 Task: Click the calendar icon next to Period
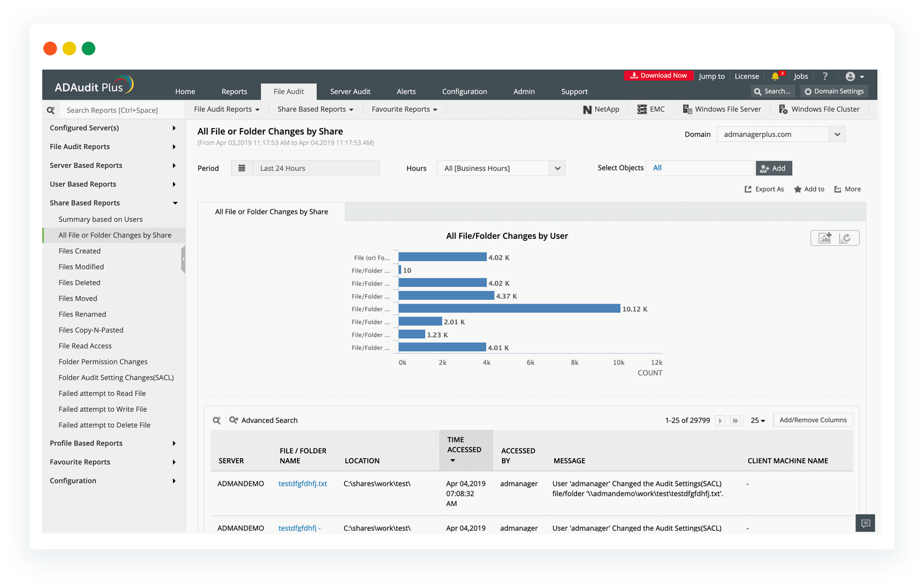(x=242, y=168)
